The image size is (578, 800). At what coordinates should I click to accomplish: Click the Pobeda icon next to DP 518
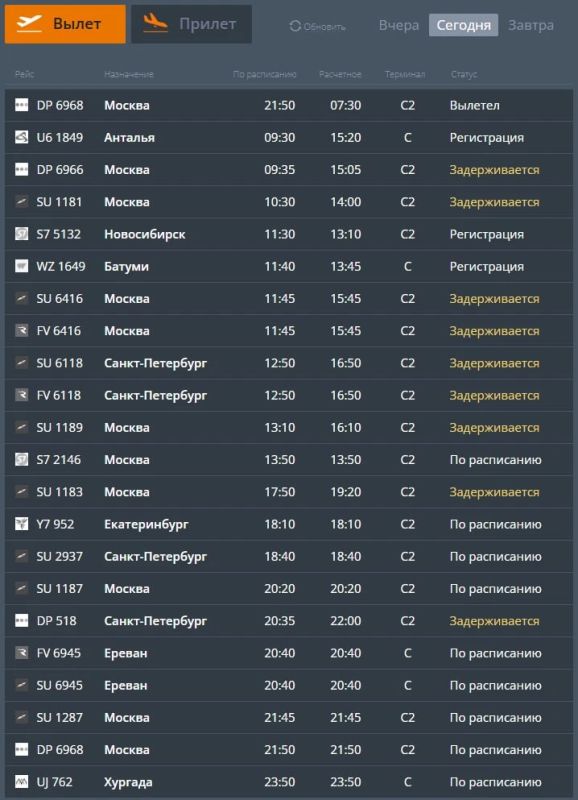click(21, 620)
